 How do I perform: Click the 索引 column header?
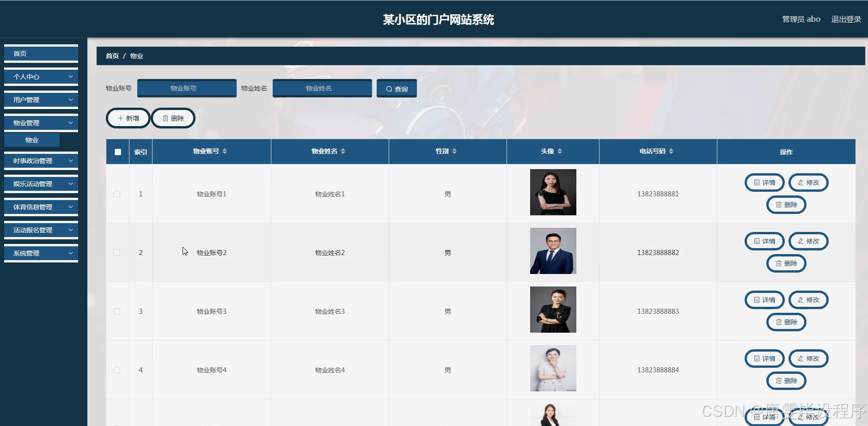coord(141,152)
